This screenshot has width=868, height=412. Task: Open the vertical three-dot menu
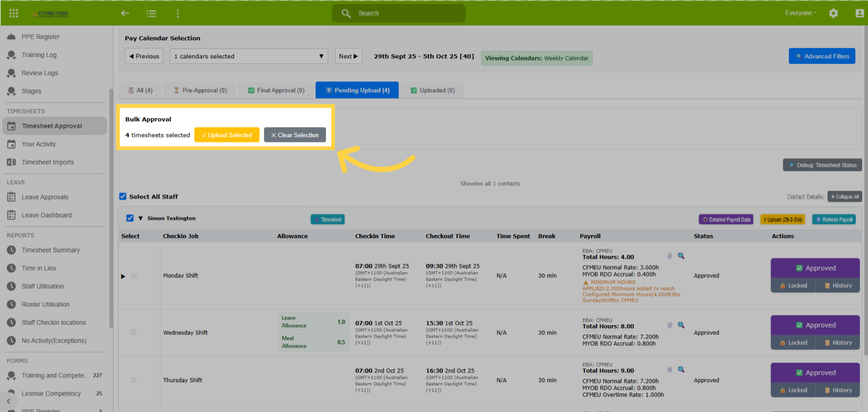178,13
